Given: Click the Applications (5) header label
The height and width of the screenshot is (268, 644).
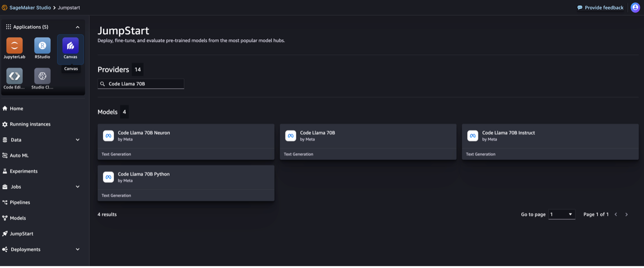Looking at the screenshot, I should tap(31, 27).
